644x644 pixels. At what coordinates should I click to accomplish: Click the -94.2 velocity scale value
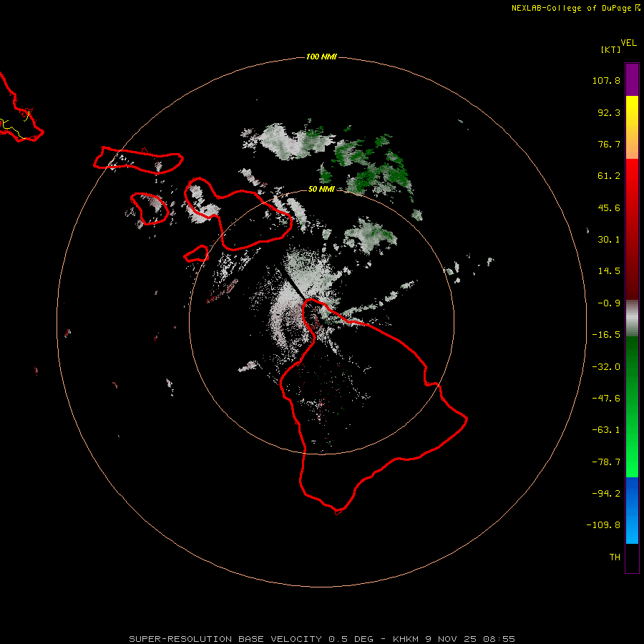606,494
